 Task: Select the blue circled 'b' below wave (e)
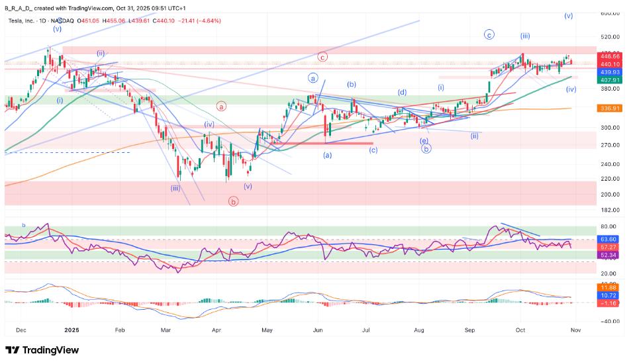(x=427, y=149)
